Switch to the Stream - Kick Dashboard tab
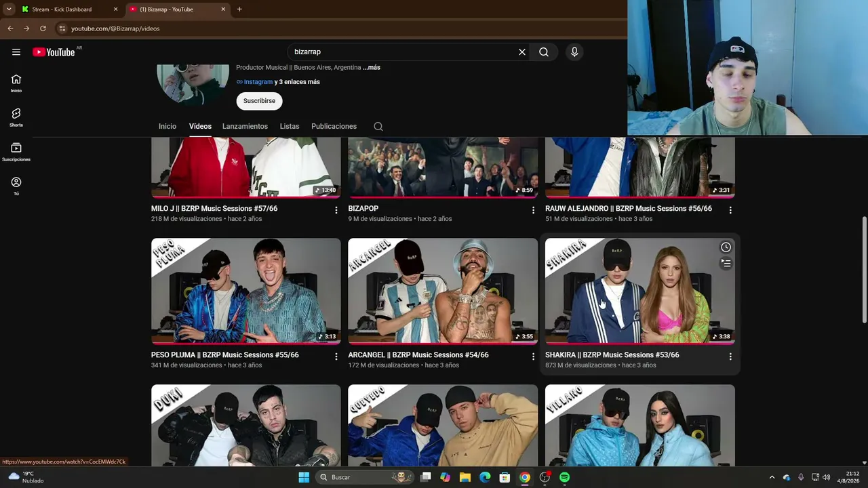This screenshot has height=488, width=868. point(70,9)
